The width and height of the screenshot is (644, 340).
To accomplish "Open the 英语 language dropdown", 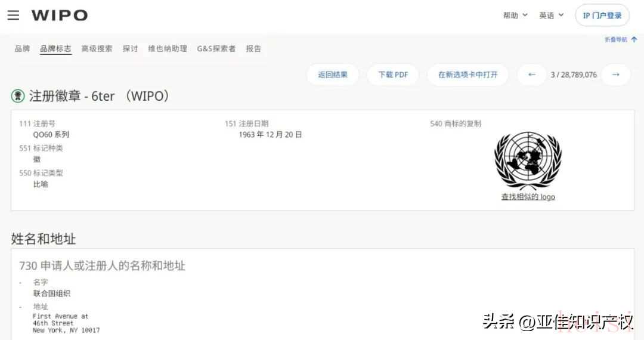I will point(551,16).
